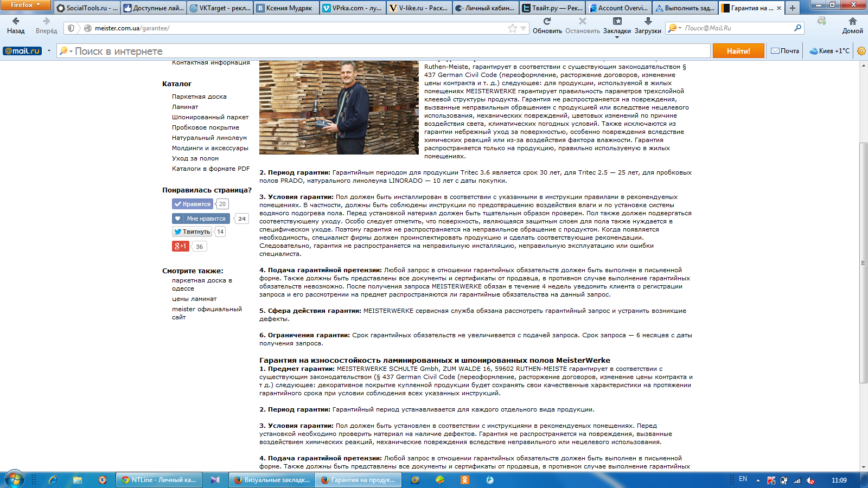
Task: Open Windows Explorer from the taskbar
Action: coord(78,480)
